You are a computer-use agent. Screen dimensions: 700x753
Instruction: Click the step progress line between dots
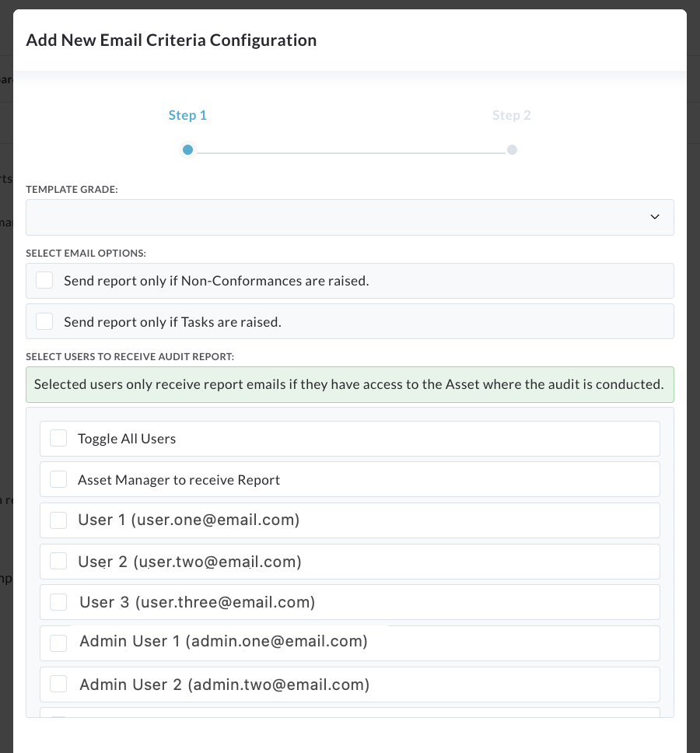(350, 152)
